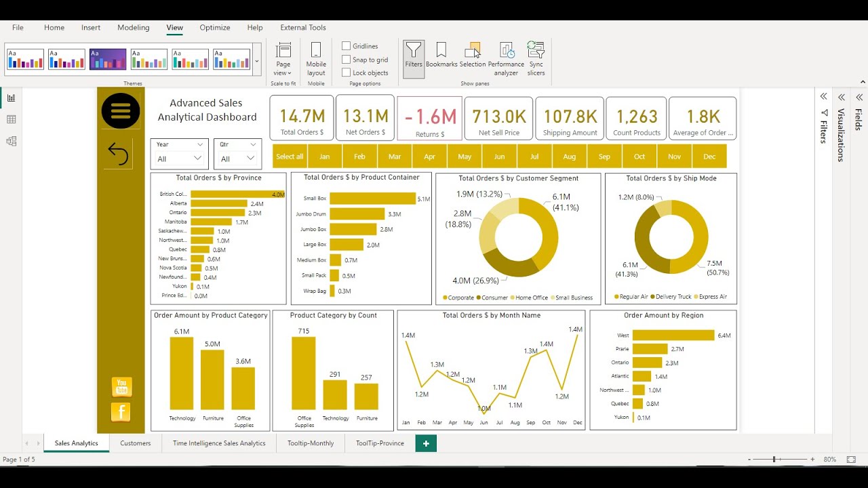The image size is (868, 488).
Task: Zoom out using minus icon
Action: (x=749, y=460)
